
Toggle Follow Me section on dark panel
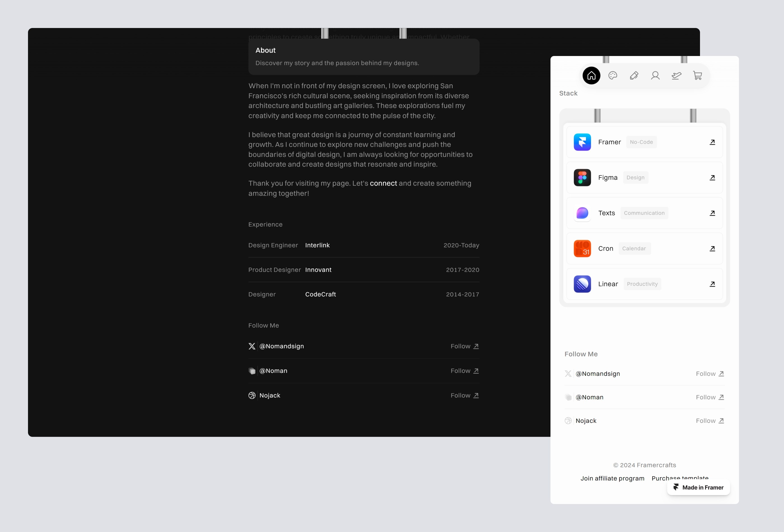(x=263, y=325)
